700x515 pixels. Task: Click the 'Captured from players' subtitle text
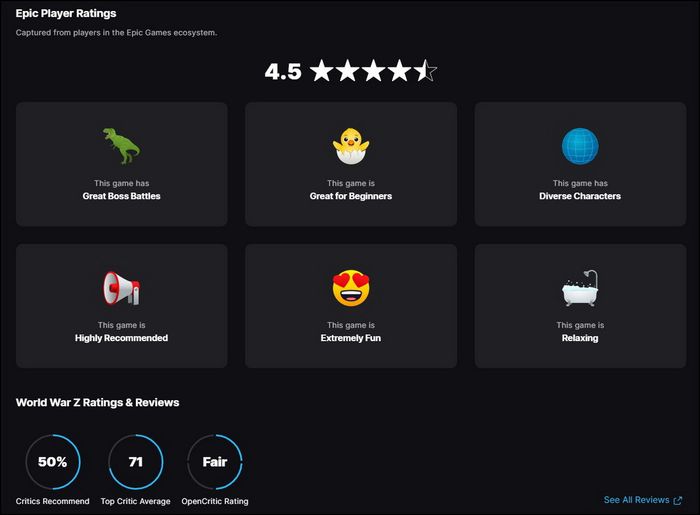pyautogui.click(x=117, y=33)
